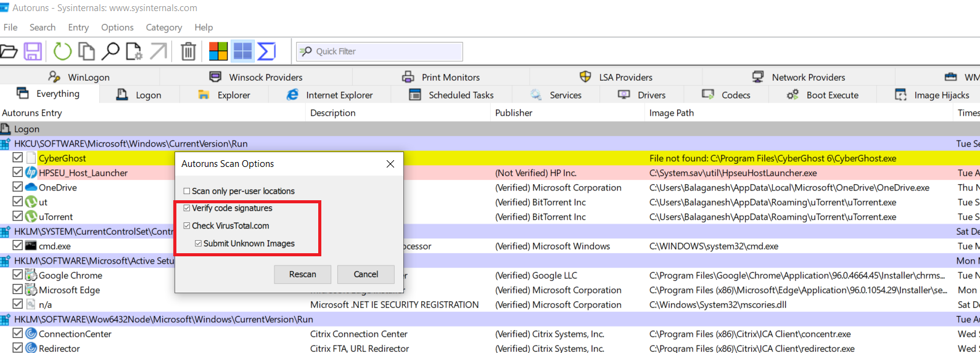Screen dimensions: 980x353
Task: Disable the CyberGhost autorun entry checkbox
Action: click(18, 158)
